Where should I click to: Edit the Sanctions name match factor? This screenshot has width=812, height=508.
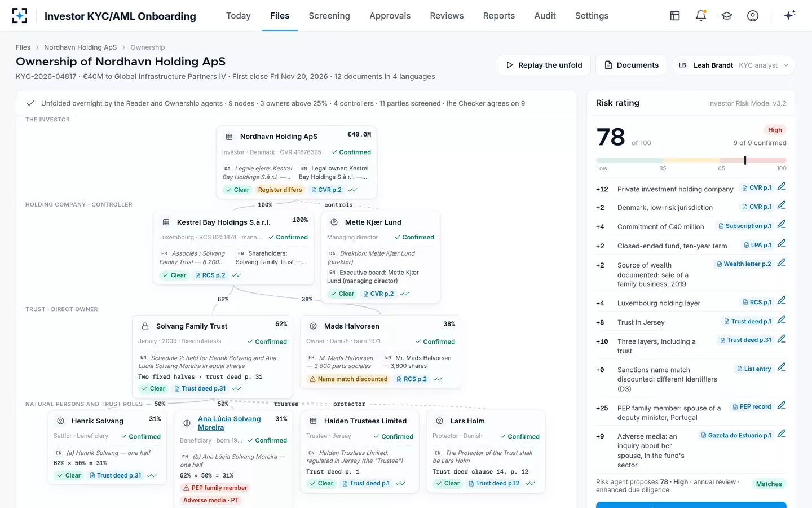[x=782, y=367]
